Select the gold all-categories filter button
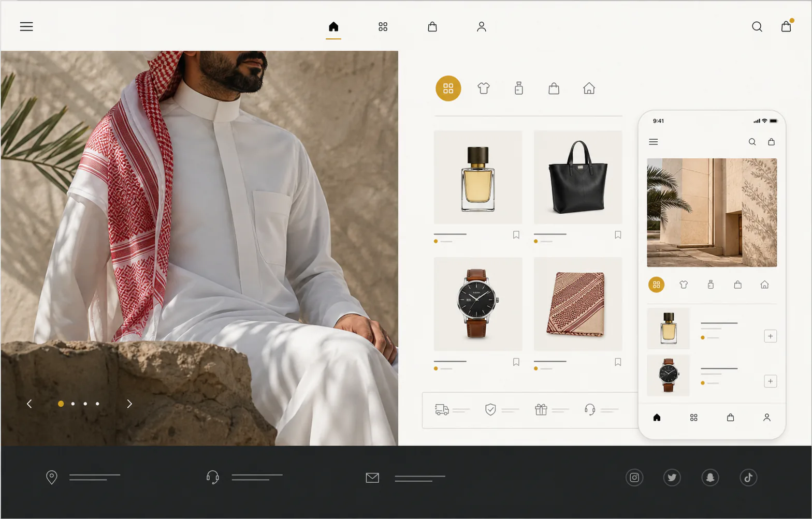This screenshot has width=812, height=519. (448, 88)
